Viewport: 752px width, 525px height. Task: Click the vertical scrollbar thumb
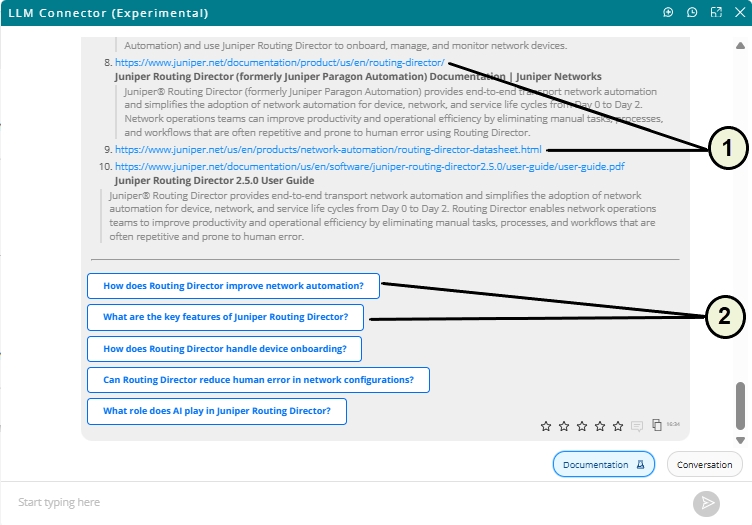(740, 406)
